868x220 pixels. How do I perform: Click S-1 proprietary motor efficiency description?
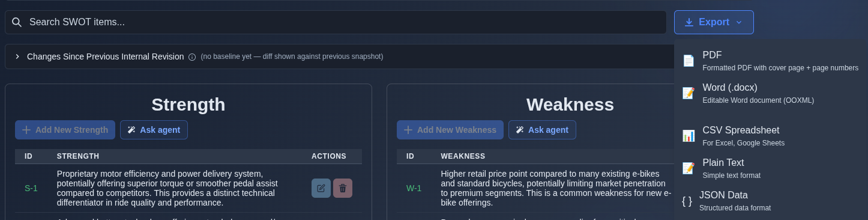[167, 188]
